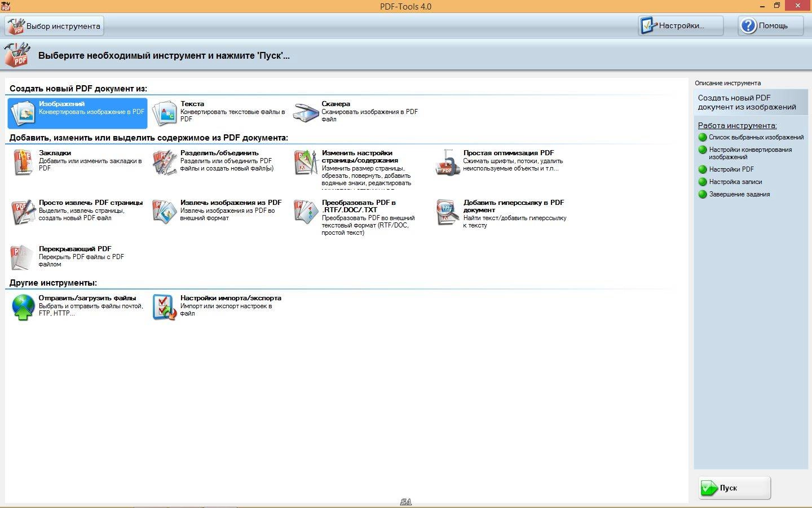Viewport: 812px width, 508px height.
Task: Click the Выбор инструмента button
Action: click(x=54, y=26)
